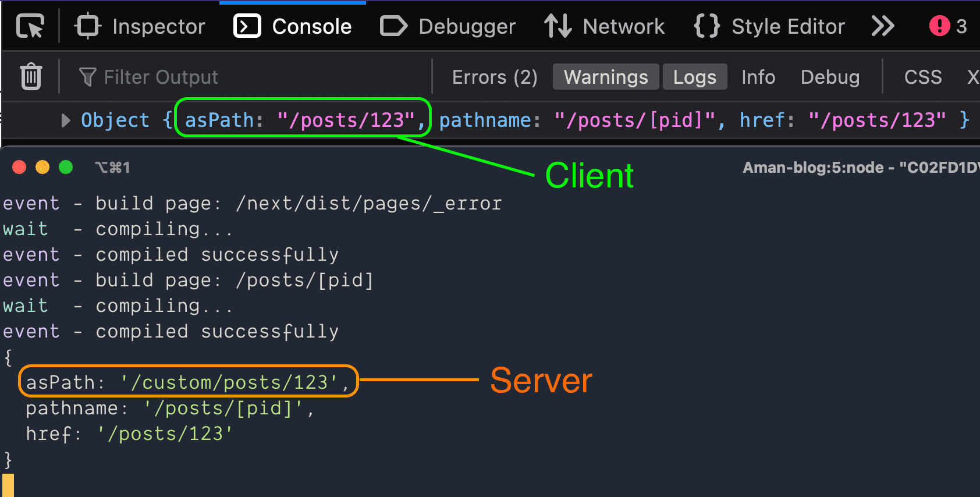Toggle the CSS filter
The width and height of the screenshot is (980, 497).
[x=923, y=77]
